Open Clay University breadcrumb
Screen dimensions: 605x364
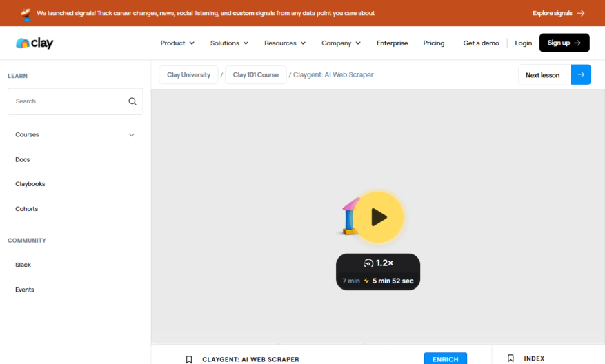tap(189, 75)
